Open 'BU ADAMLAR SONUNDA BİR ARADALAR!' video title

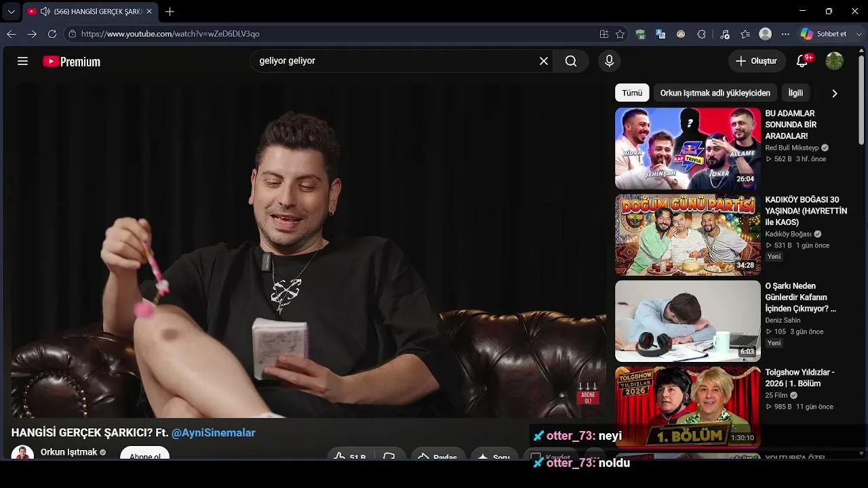pyautogui.click(x=791, y=125)
